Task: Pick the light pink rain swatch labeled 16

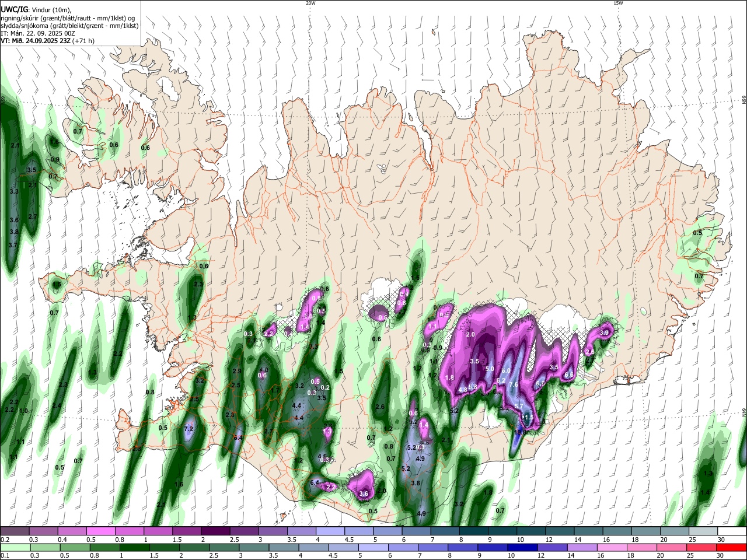Action: [x=612, y=547]
